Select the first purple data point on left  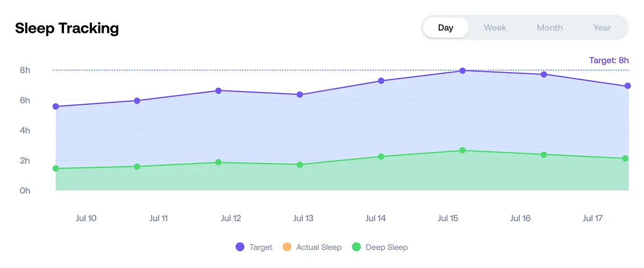(56, 107)
